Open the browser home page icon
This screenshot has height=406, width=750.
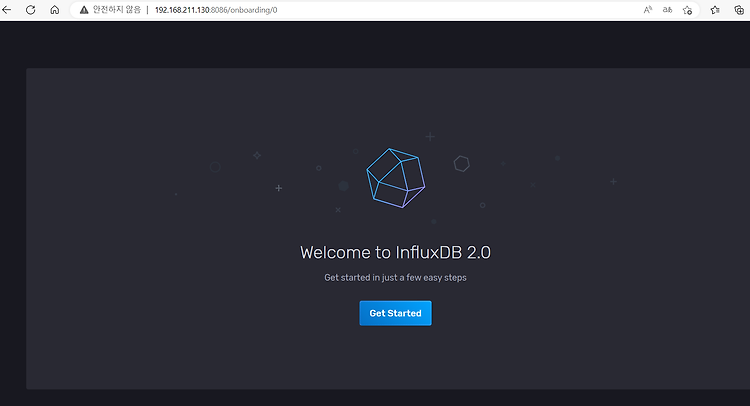pos(55,10)
